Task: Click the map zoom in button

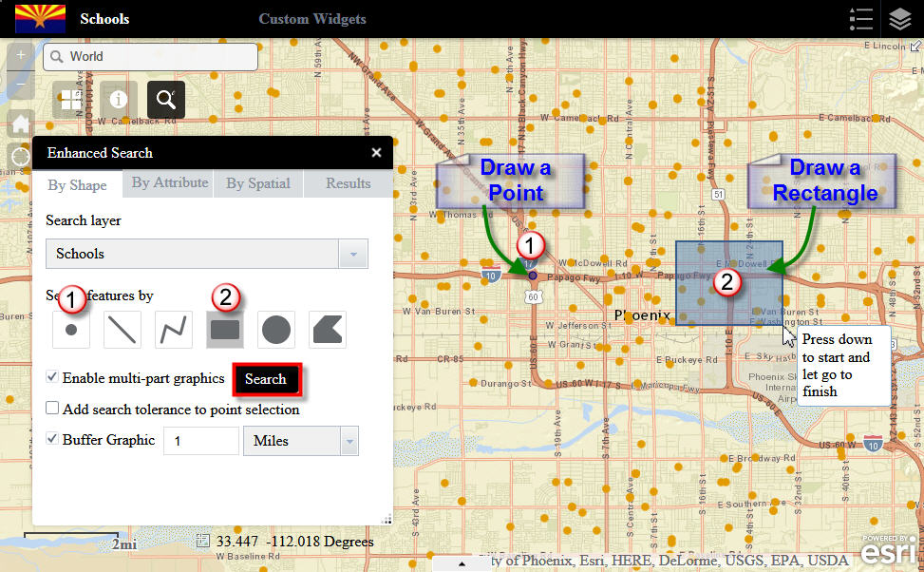Action: click(x=21, y=55)
